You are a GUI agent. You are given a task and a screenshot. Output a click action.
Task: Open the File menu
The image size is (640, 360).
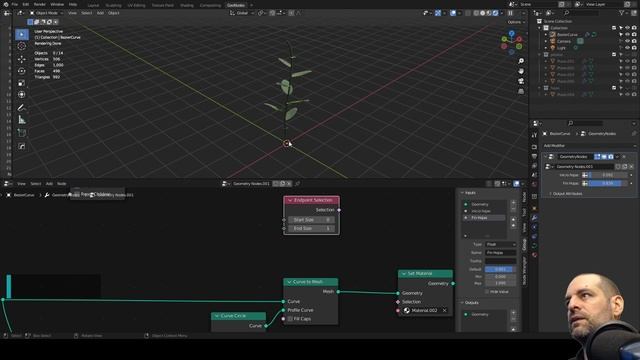point(15,4)
